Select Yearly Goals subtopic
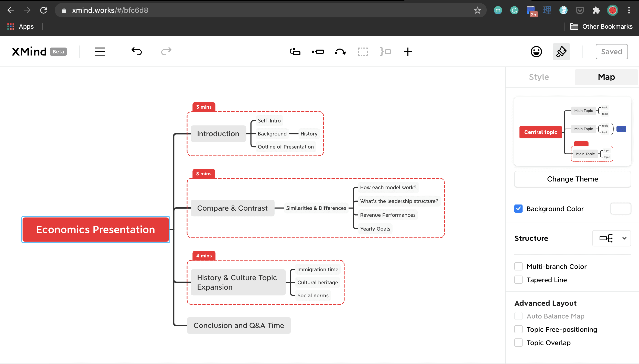This screenshot has height=364, width=639. (375, 229)
